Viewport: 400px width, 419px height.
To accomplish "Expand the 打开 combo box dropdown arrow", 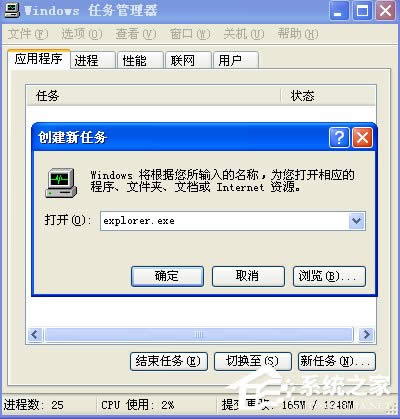I will pos(356,221).
